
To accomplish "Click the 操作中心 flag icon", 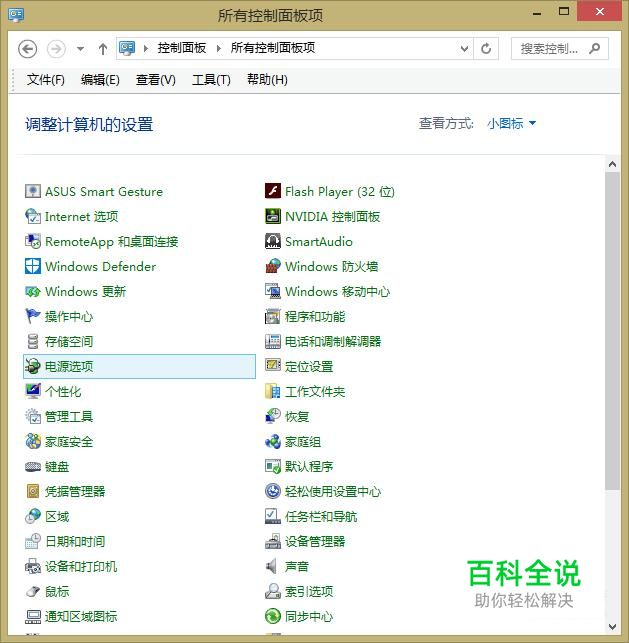I will pos(33,316).
